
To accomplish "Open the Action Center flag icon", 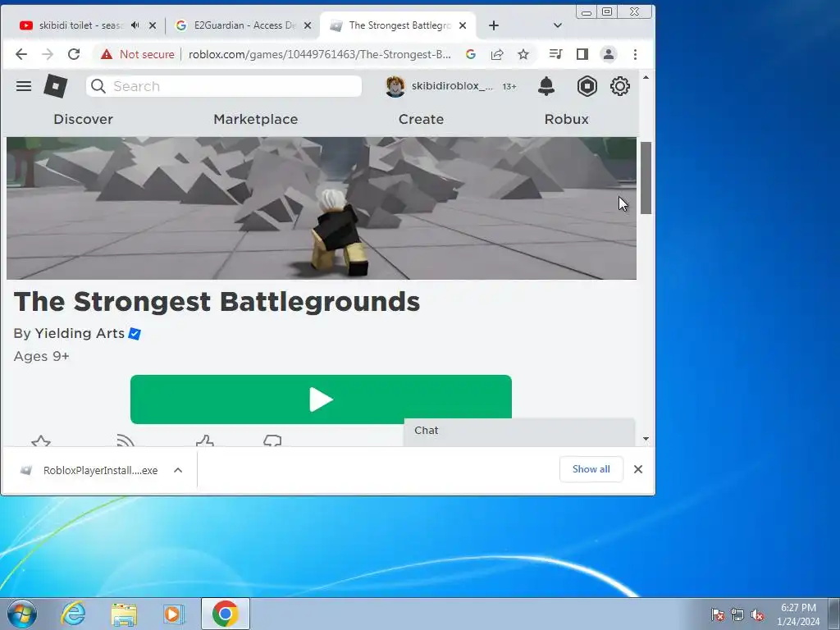I will coord(717,615).
